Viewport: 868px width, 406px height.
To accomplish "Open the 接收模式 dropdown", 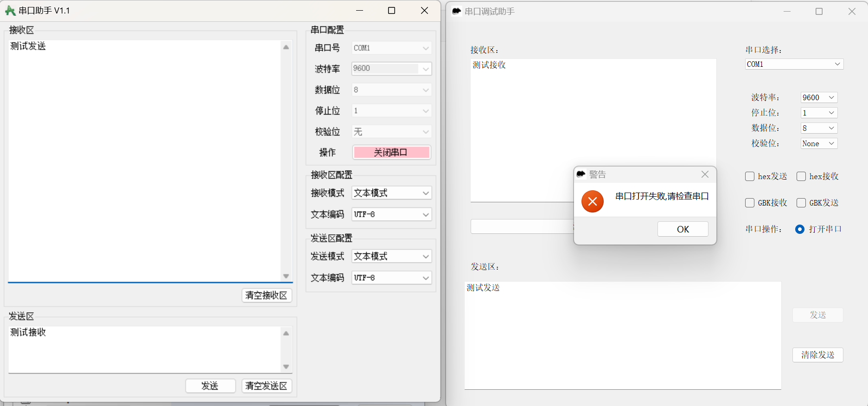I will tap(391, 193).
